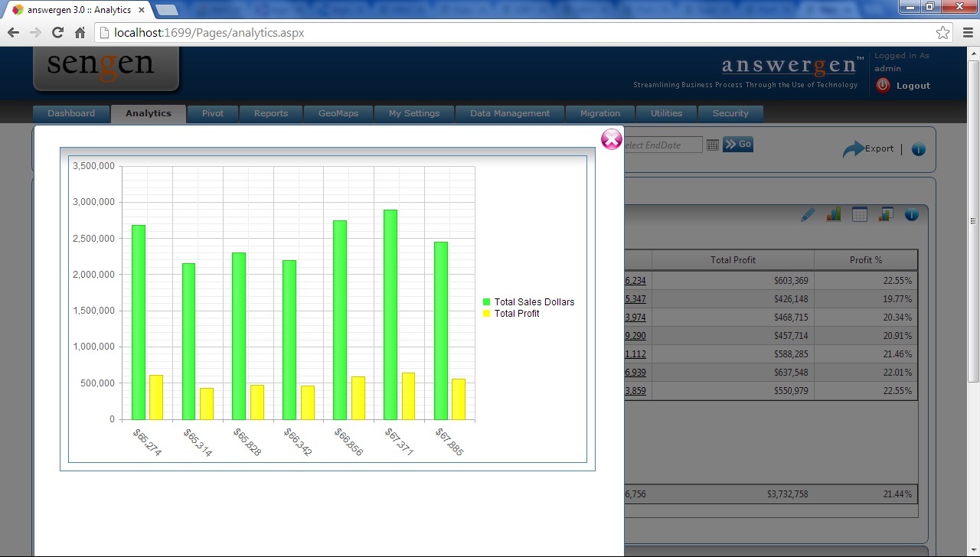Click the browser Forward arrow
Image resolution: width=980 pixels, height=557 pixels.
coord(35,33)
